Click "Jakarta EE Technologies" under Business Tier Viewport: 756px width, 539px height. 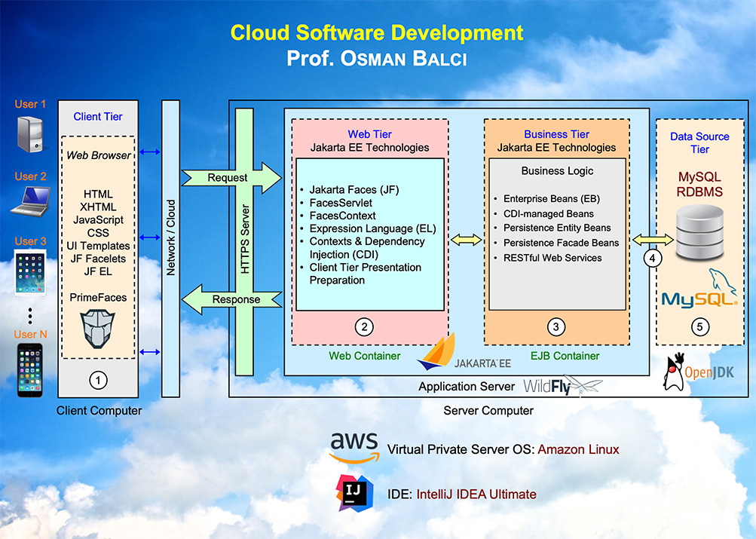[x=556, y=148]
